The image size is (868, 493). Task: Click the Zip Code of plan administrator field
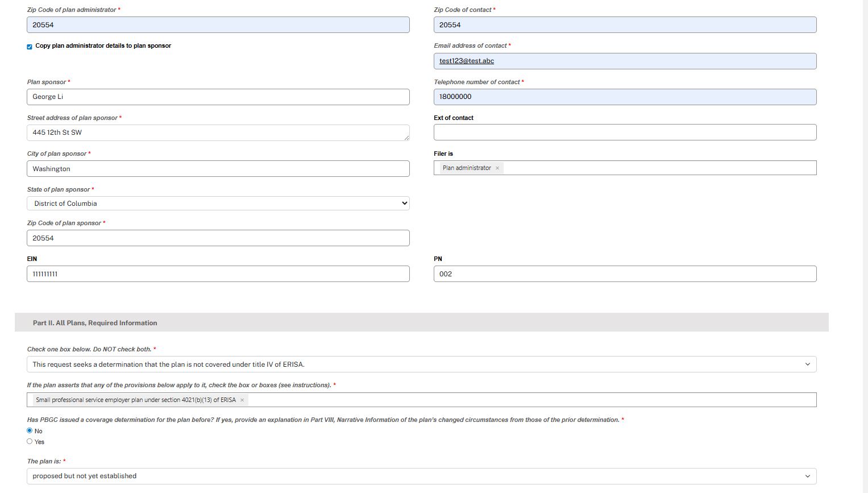click(218, 25)
